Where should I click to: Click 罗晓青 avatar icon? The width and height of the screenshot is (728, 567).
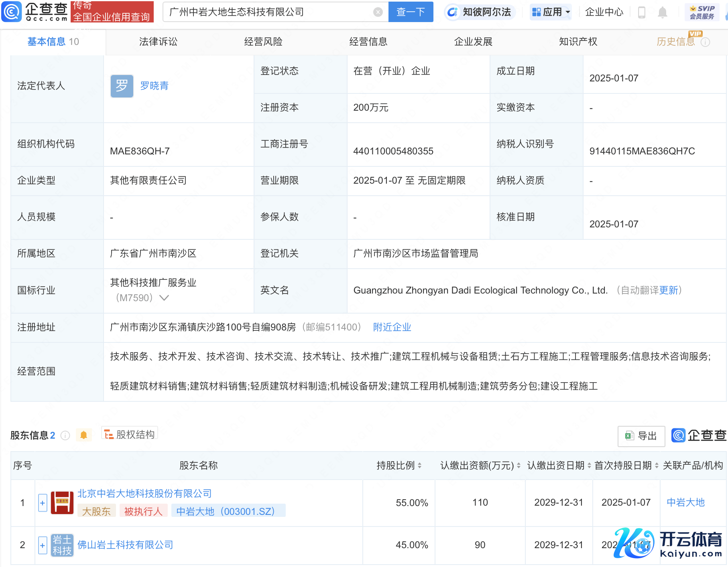(122, 86)
